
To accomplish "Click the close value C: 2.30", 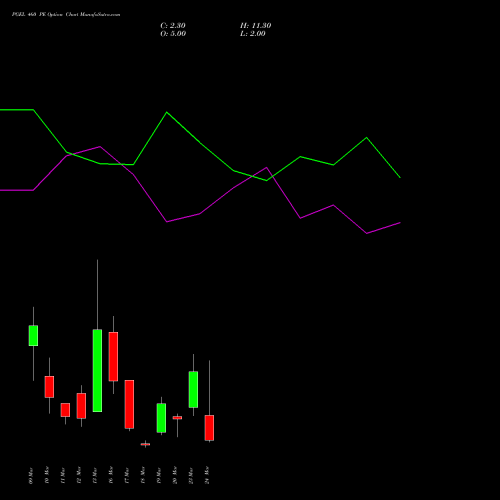I will point(173,26).
